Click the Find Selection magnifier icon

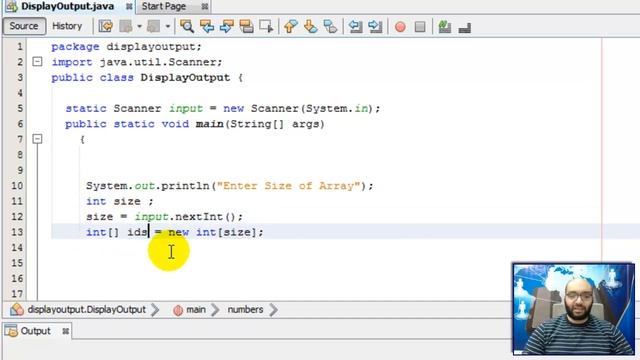[x=187, y=27]
